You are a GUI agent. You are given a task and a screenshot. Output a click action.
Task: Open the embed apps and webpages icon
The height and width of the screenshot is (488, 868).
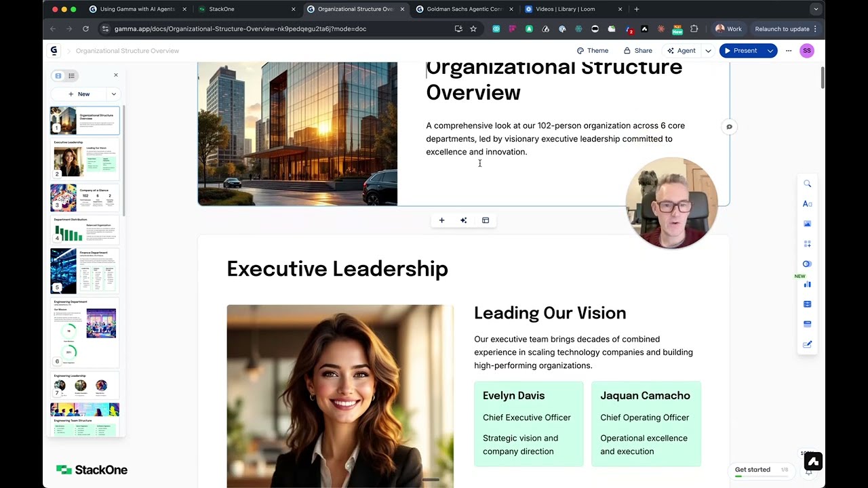click(807, 324)
